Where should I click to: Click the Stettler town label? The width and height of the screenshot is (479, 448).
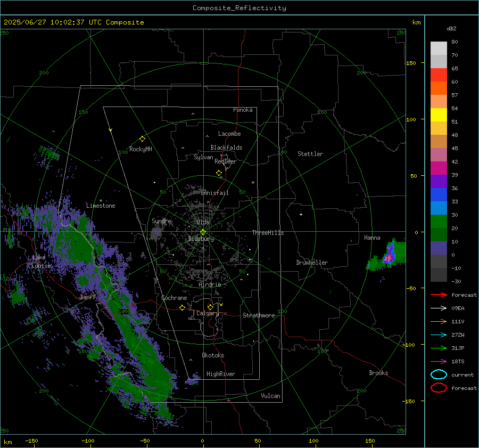(x=310, y=154)
